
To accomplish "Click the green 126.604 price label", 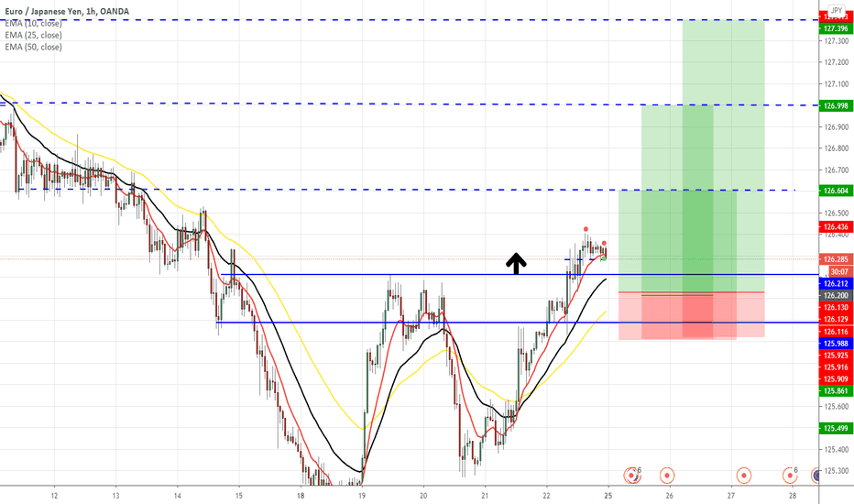I will pyautogui.click(x=836, y=191).
